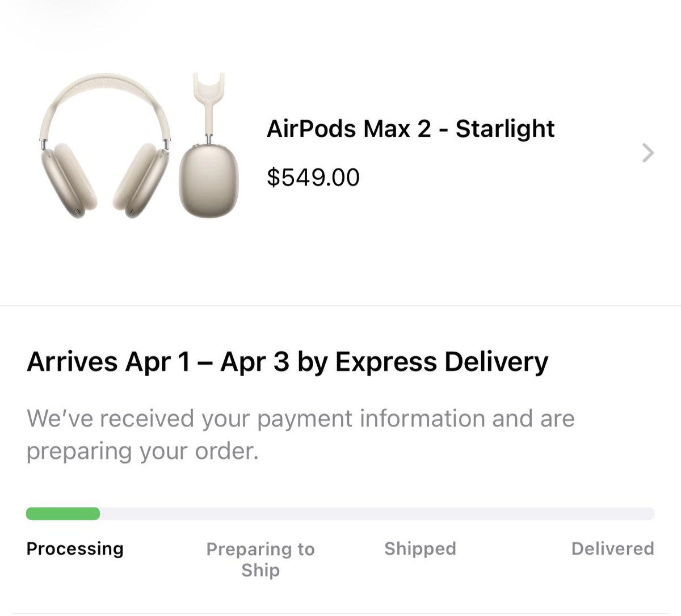Tap the payment information received message
The image size is (681, 616).
(x=300, y=435)
